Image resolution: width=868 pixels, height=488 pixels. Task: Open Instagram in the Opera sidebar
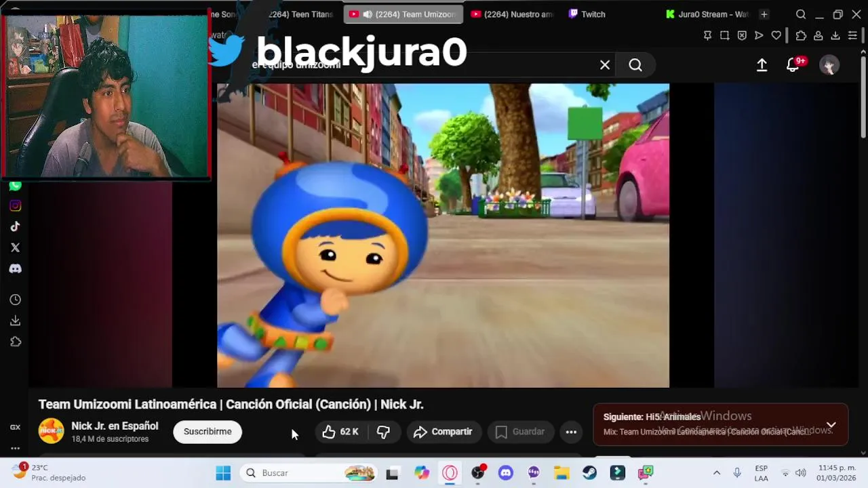click(x=15, y=206)
